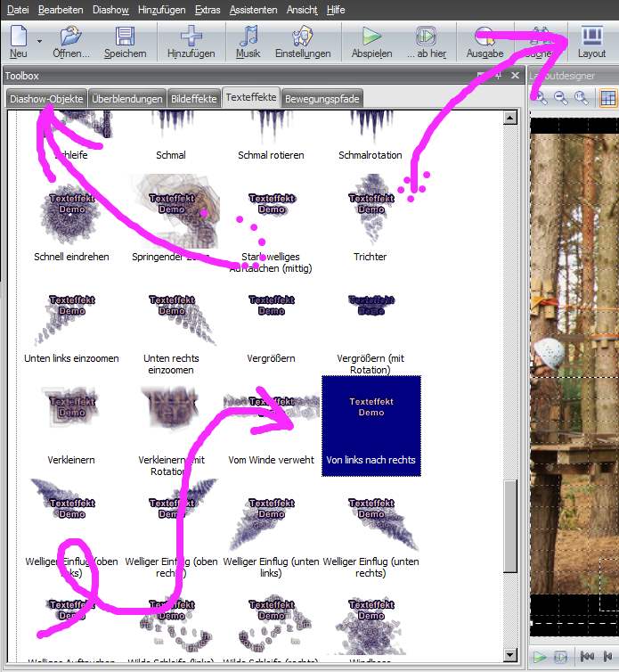Open the dropdown arrow next to Neu
Image resolution: width=619 pixels, height=672 pixels.
pos(40,41)
